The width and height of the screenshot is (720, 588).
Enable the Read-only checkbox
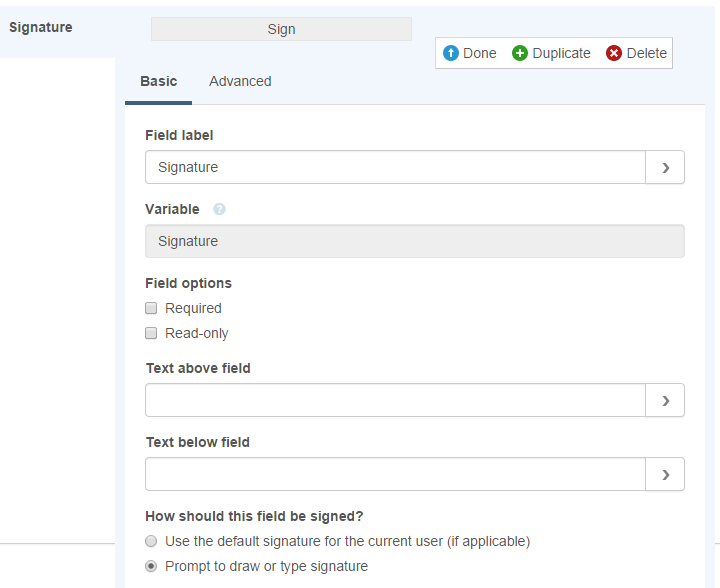click(x=151, y=333)
